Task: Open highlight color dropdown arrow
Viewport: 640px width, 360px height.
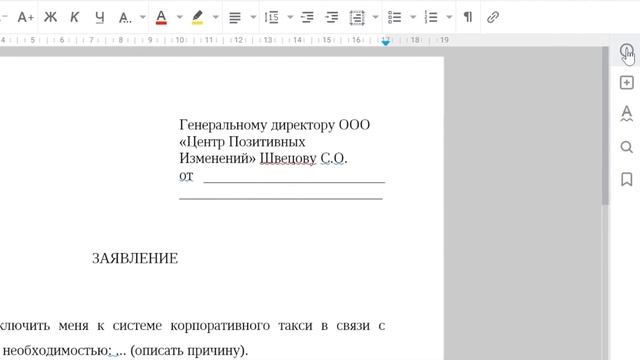Action: [216, 17]
